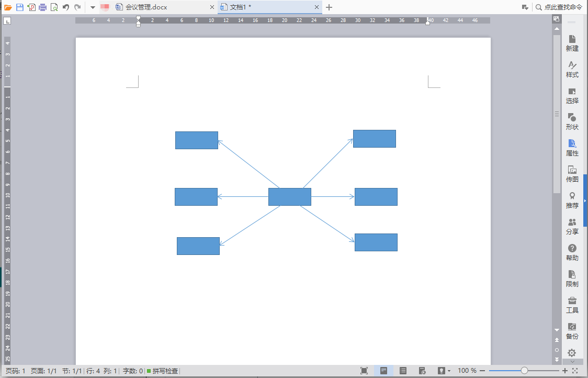Open 限制 restrict editing panel
588x378 pixels.
572,279
